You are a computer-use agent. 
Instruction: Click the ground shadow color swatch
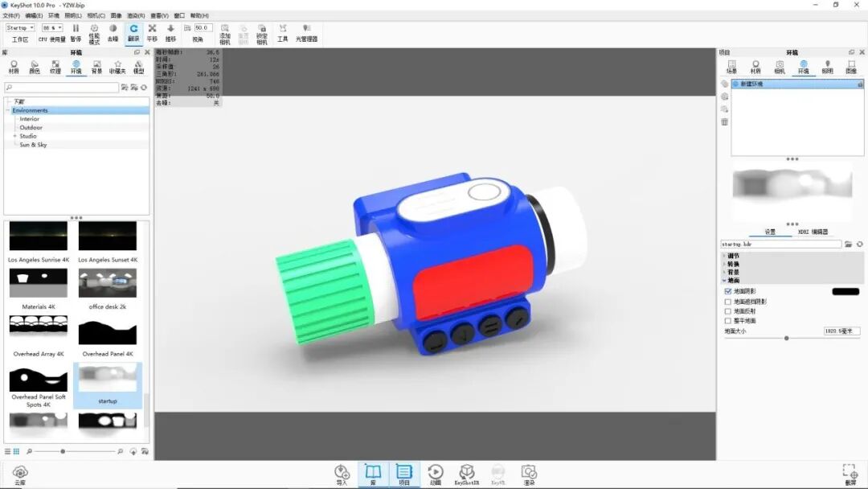click(x=845, y=291)
